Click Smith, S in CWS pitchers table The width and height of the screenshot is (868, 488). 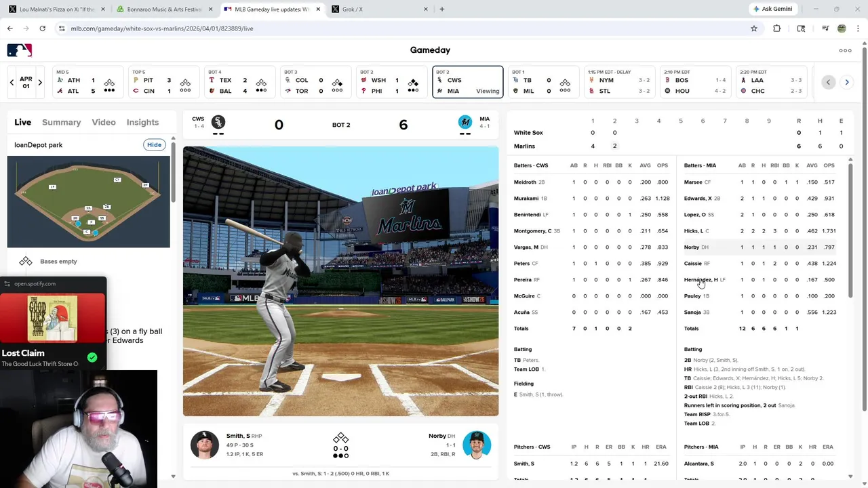point(524,464)
